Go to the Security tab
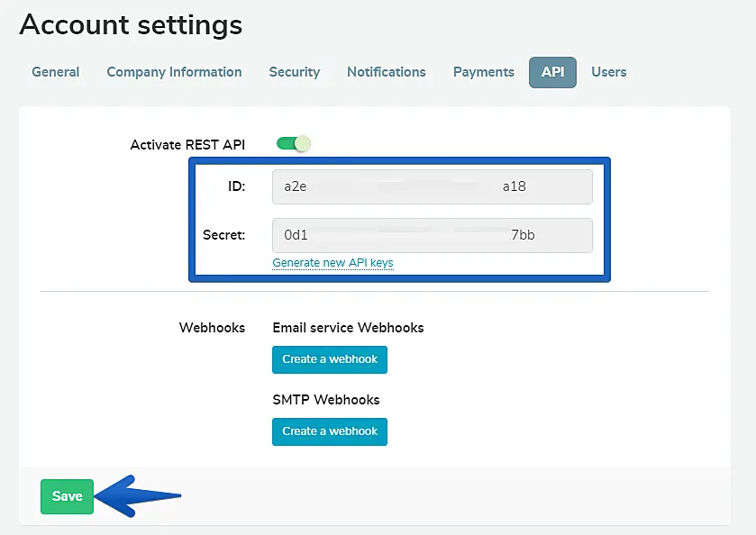This screenshot has height=535, width=756. 294,72
